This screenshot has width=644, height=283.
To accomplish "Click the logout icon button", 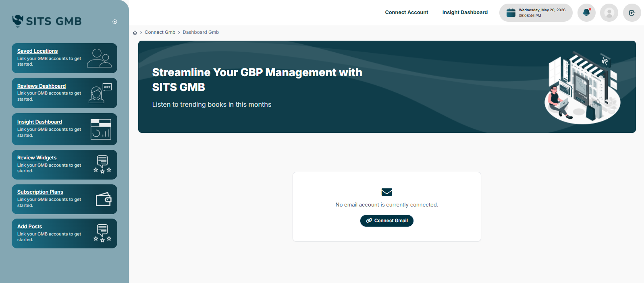I will tap(632, 13).
